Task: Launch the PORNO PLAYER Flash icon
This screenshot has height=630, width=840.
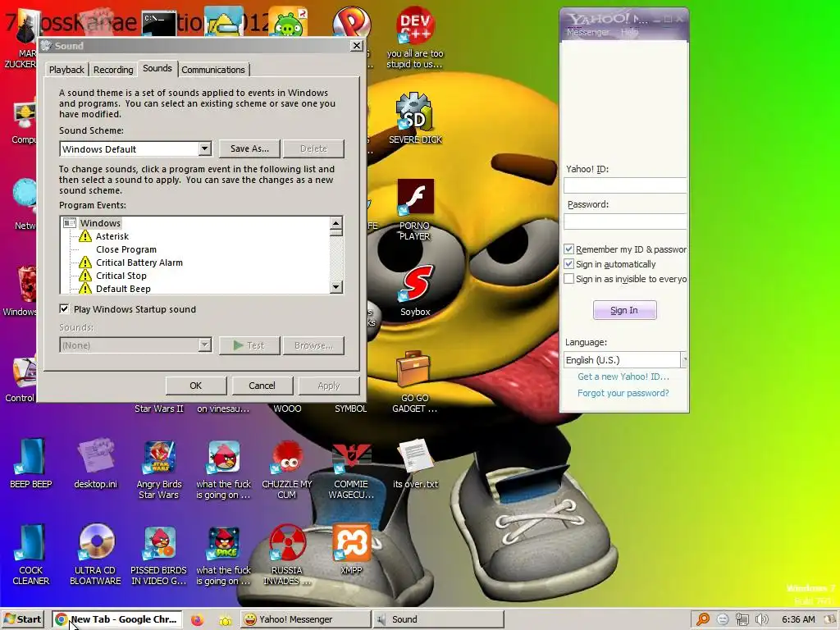Action: click(x=415, y=197)
